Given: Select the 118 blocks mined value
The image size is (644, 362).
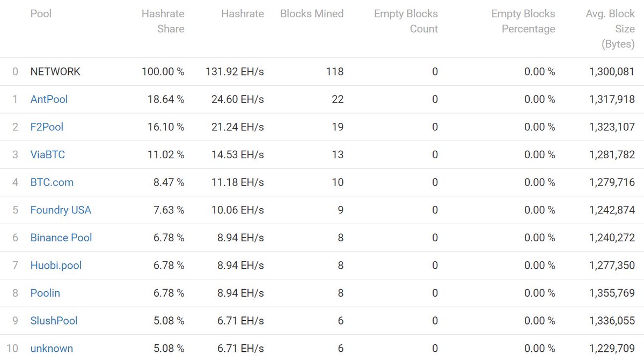Looking at the screenshot, I should [x=335, y=72].
